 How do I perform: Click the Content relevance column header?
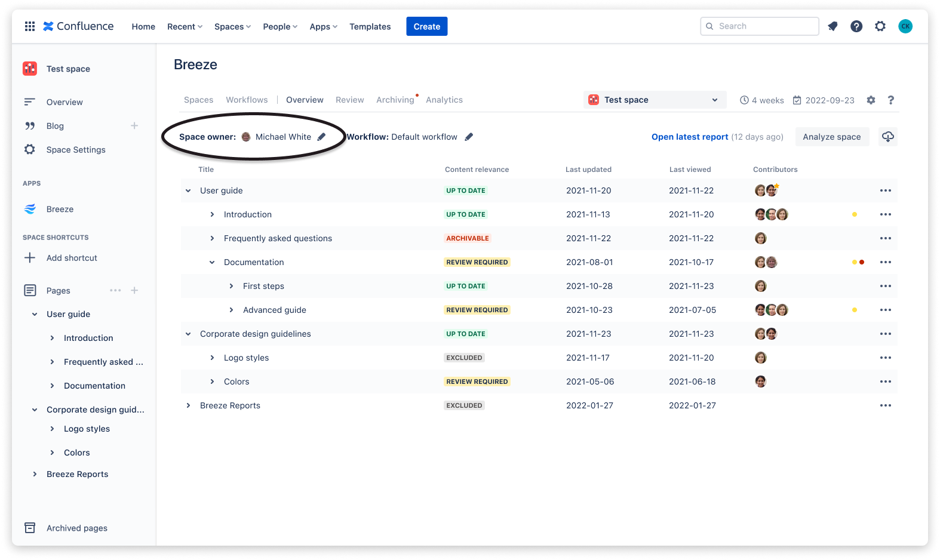pyautogui.click(x=477, y=170)
